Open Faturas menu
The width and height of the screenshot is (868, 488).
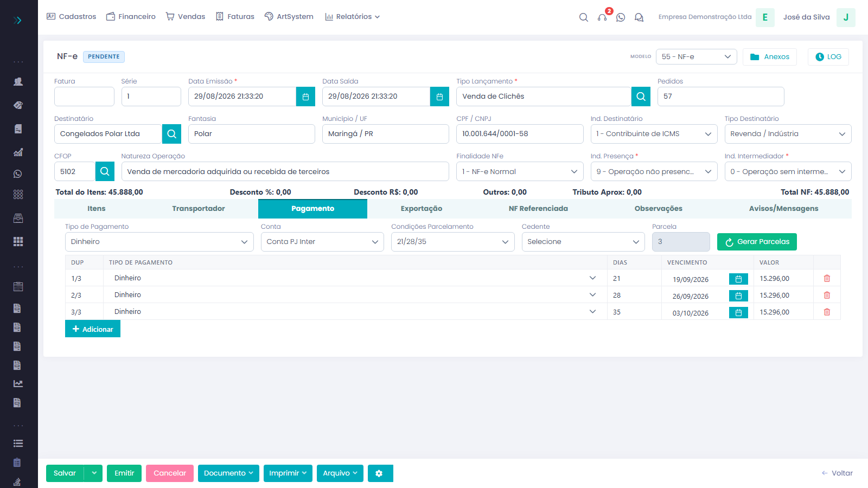(x=235, y=17)
